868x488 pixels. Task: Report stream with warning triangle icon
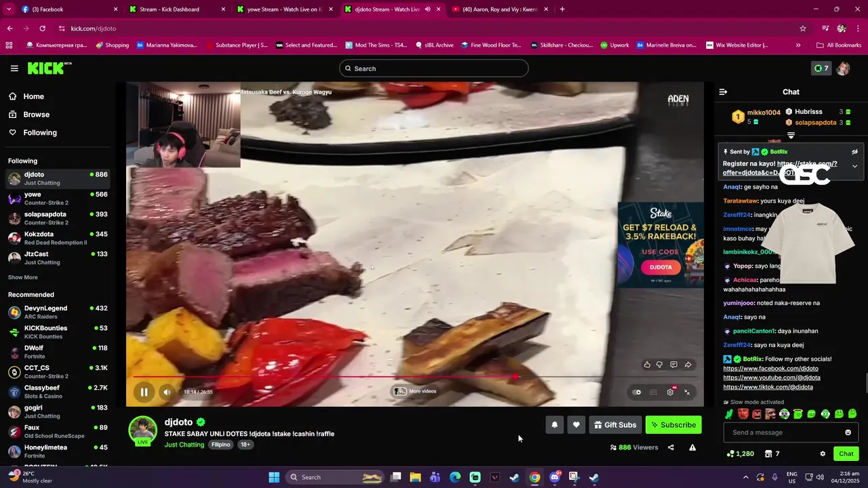click(692, 447)
